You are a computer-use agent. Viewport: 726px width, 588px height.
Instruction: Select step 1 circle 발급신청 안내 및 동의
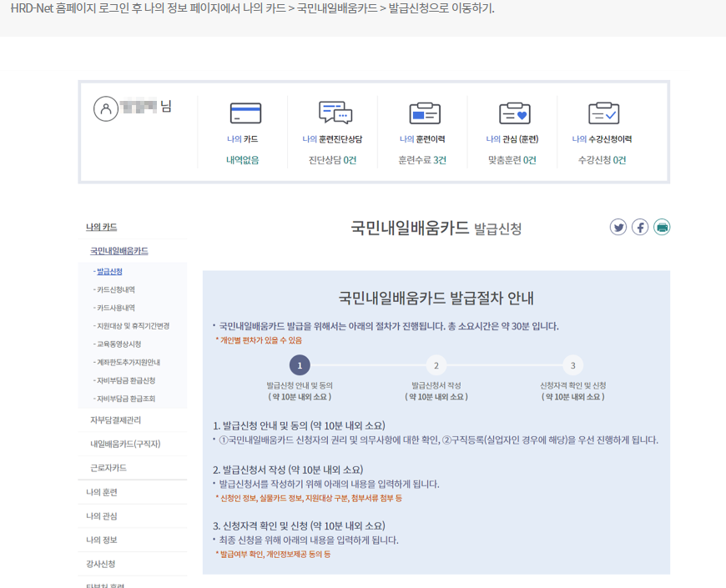tap(300, 365)
